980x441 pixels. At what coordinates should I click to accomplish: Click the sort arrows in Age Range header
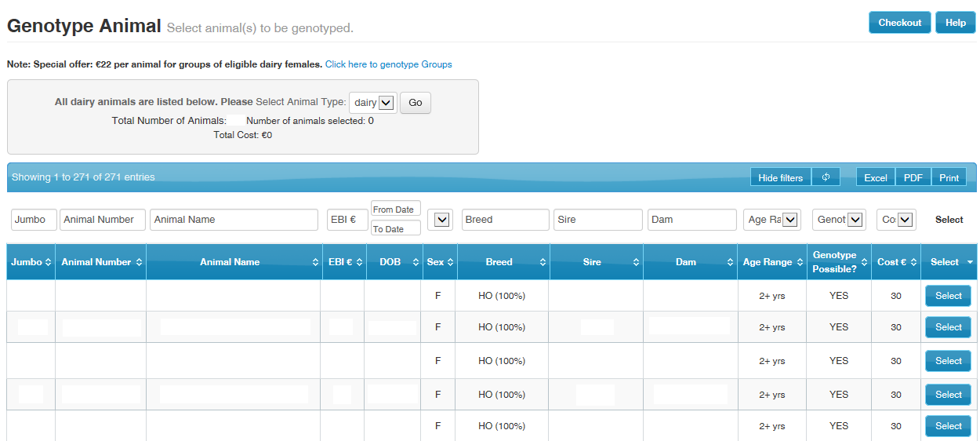coord(800,262)
